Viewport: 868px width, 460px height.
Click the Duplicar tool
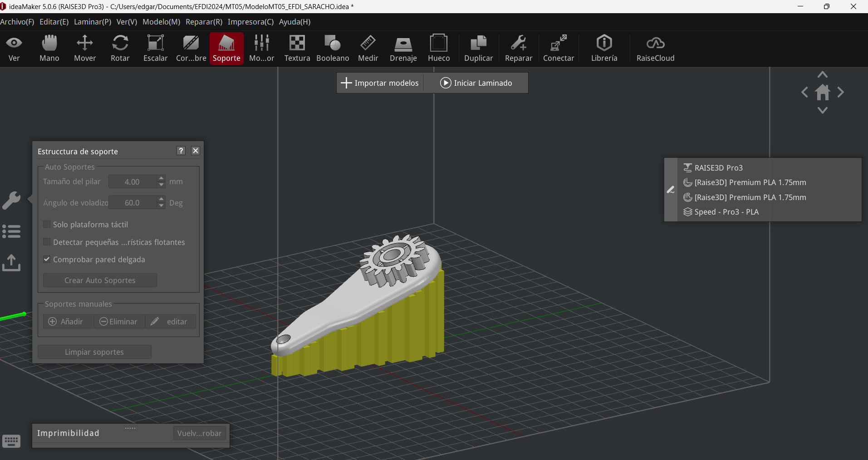(x=478, y=49)
